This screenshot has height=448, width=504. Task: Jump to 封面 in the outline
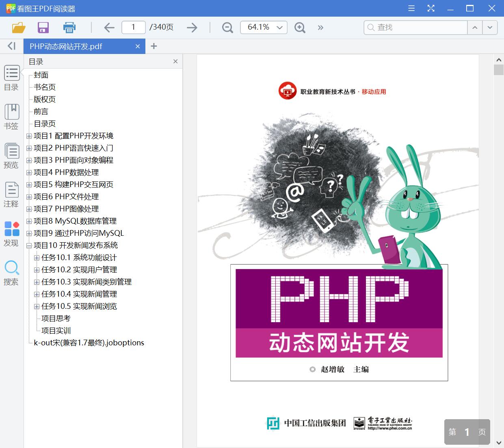coord(41,75)
